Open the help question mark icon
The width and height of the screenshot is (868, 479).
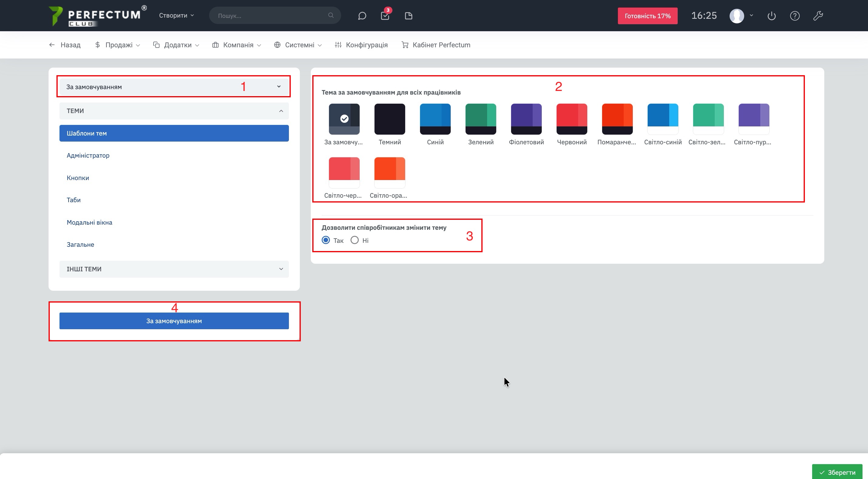pyautogui.click(x=795, y=16)
